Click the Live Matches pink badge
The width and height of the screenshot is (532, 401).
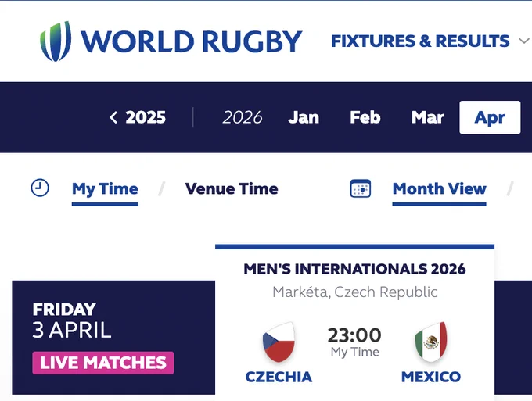tap(103, 363)
